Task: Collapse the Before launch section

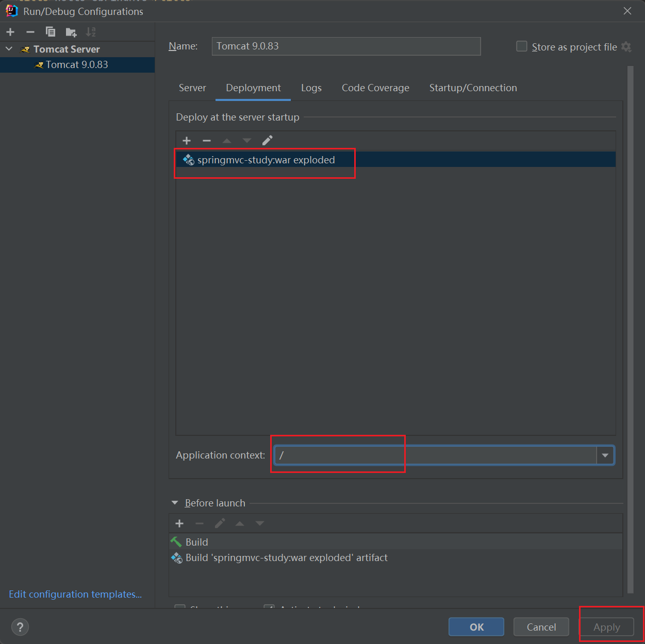Action: (175, 503)
